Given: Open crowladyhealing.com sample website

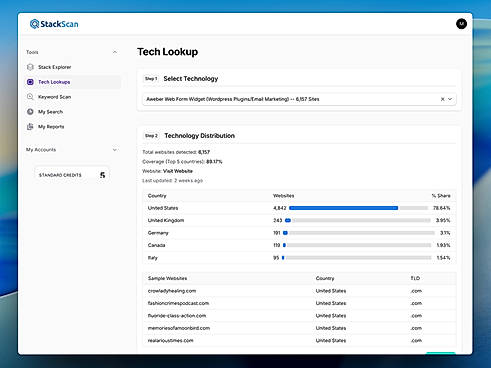Looking at the screenshot, I should coord(172,291).
